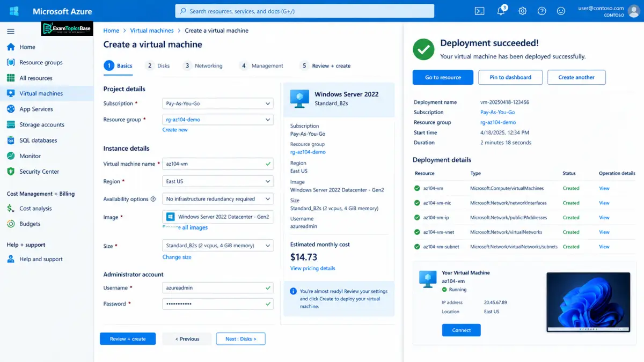Click the Your Virtual Machine monitor icon
This screenshot has height=362, width=644.
click(428, 278)
